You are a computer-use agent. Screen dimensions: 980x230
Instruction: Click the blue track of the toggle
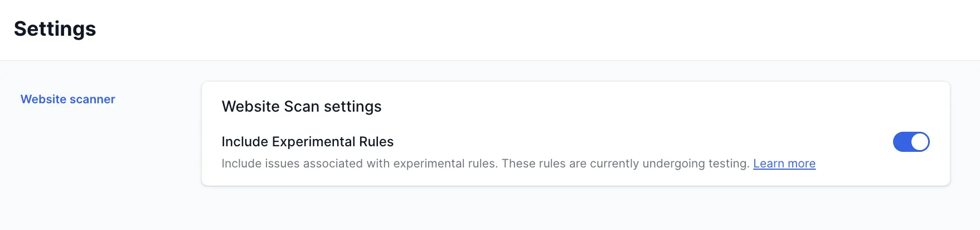coord(901,142)
